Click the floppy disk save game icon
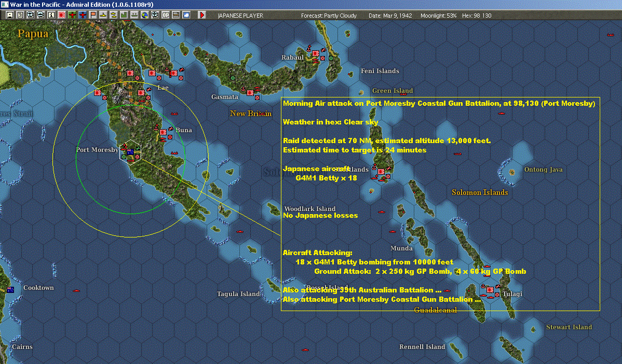 pos(9,15)
